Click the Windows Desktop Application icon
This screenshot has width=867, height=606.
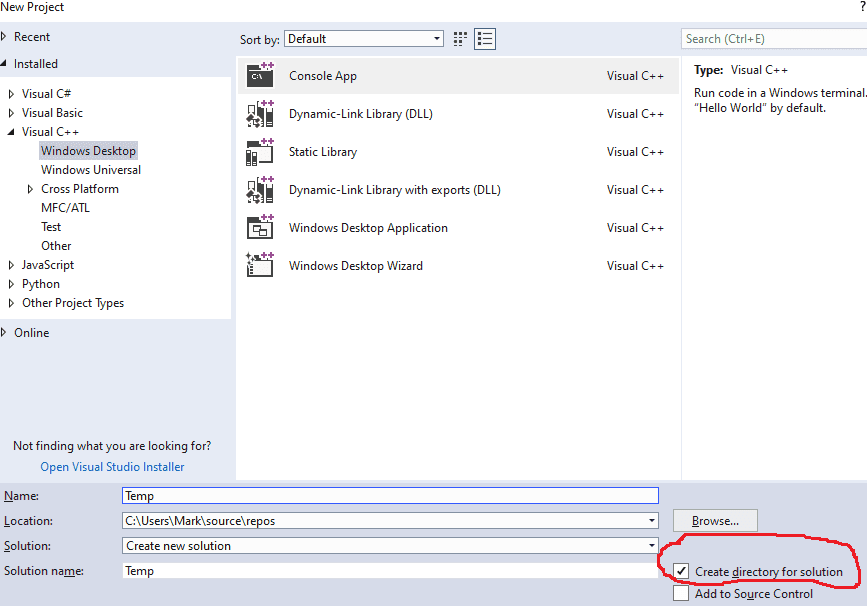(x=260, y=227)
